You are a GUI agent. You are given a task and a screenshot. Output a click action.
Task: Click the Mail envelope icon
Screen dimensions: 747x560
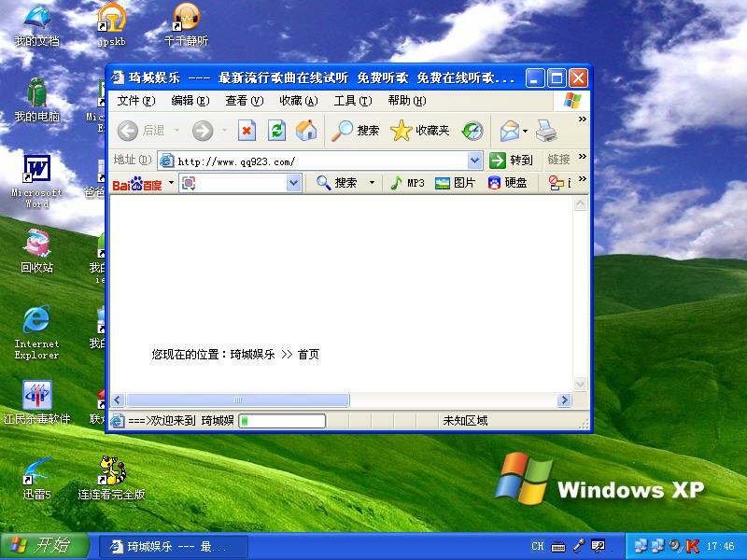509,131
